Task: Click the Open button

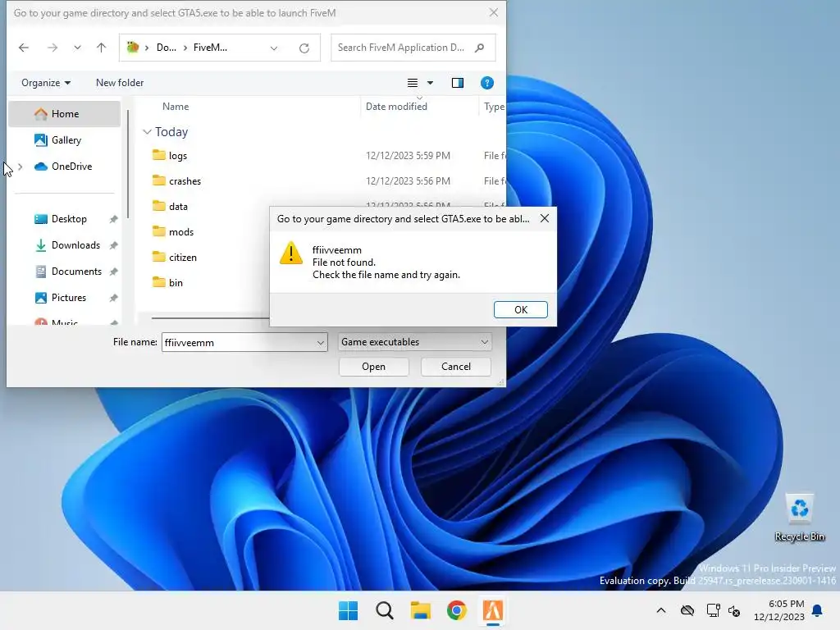Action: [x=373, y=367]
